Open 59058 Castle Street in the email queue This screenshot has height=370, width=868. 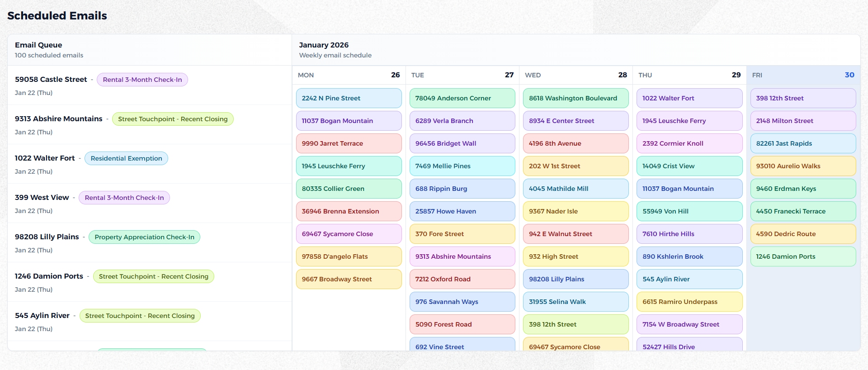click(51, 80)
